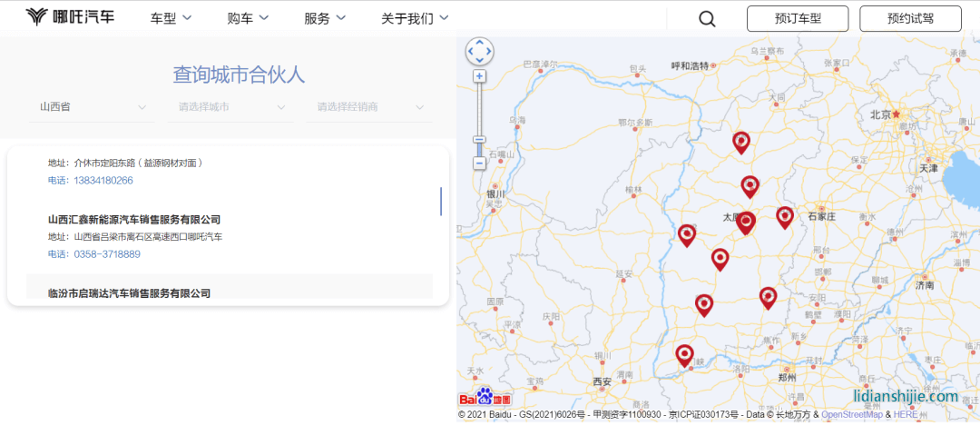Zoom in with the map plus button
This screenshot has height=426, width=980.
[x=479, y=76]
